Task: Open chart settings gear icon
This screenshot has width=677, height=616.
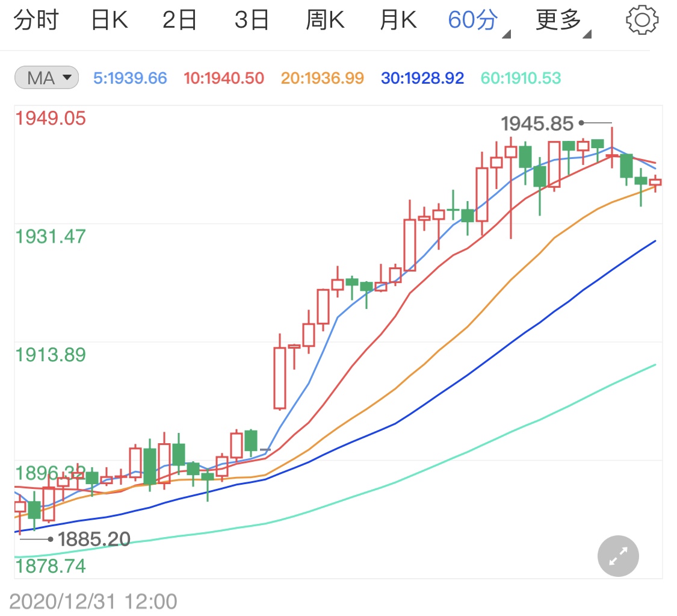Action: [642, 19]
